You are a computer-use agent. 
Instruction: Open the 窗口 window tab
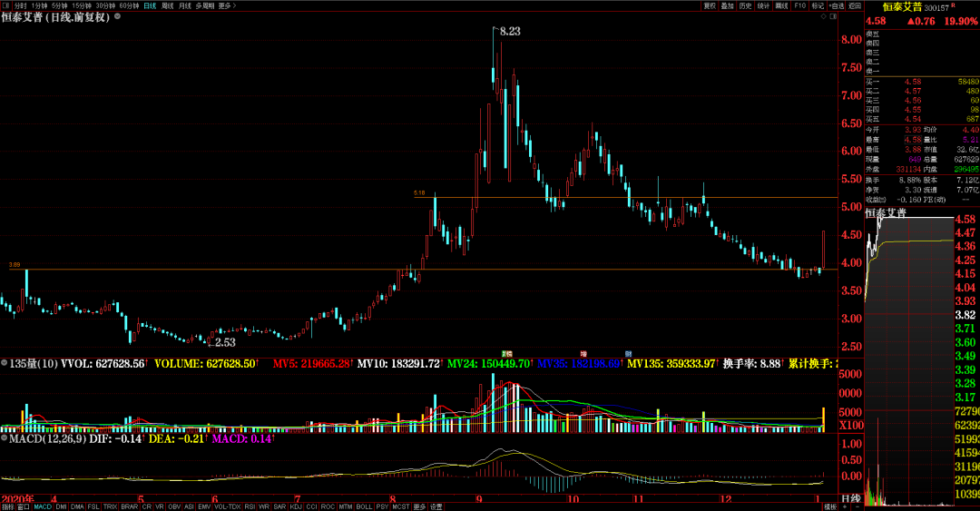(x=24, y=506)
